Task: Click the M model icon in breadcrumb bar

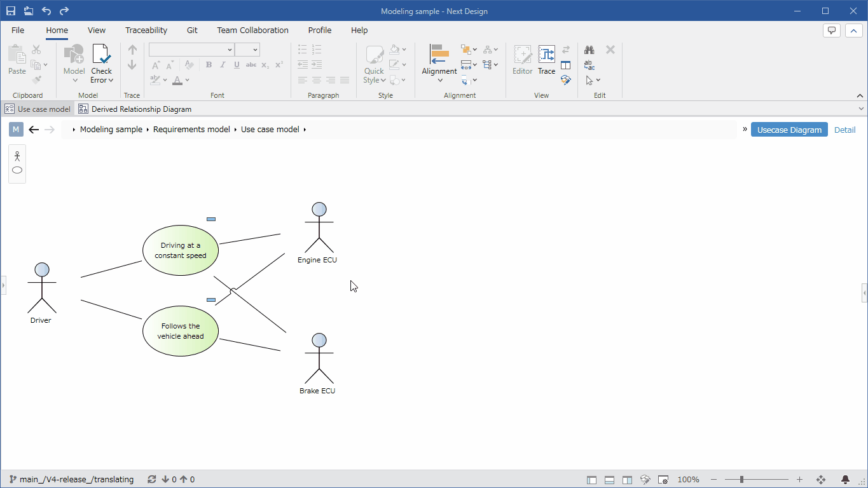Action: pos(16,130)
